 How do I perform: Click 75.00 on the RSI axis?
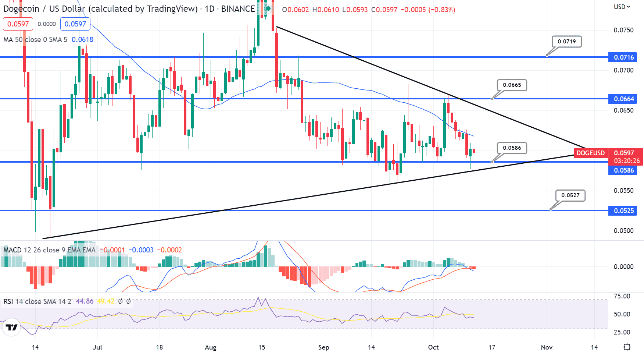point(622,296)
